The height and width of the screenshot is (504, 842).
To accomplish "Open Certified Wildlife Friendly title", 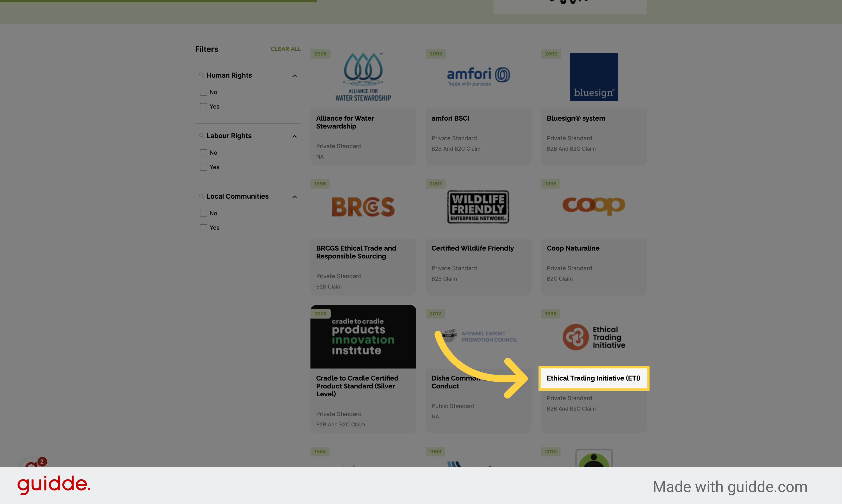I will pos(472,248).
